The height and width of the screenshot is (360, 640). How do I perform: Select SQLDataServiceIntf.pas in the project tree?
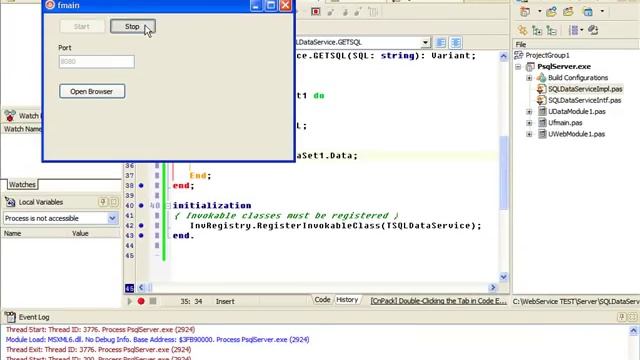(x=584, y=100)
